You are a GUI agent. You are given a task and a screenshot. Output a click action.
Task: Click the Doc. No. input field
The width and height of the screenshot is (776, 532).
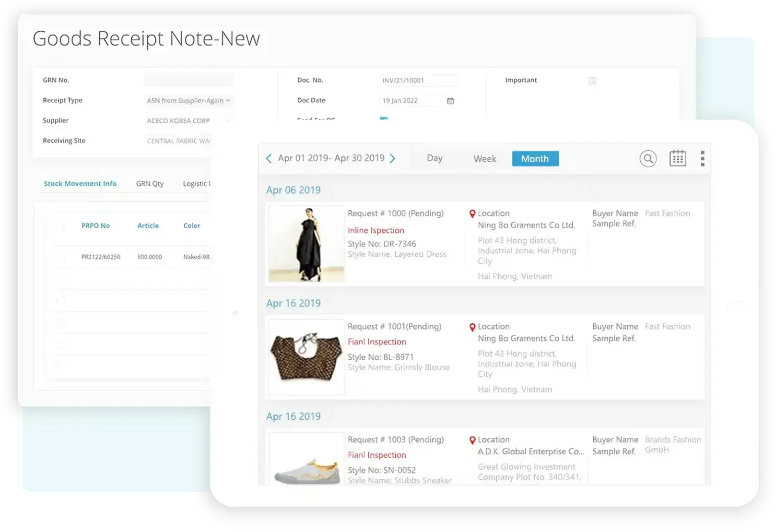click(417, 81)
